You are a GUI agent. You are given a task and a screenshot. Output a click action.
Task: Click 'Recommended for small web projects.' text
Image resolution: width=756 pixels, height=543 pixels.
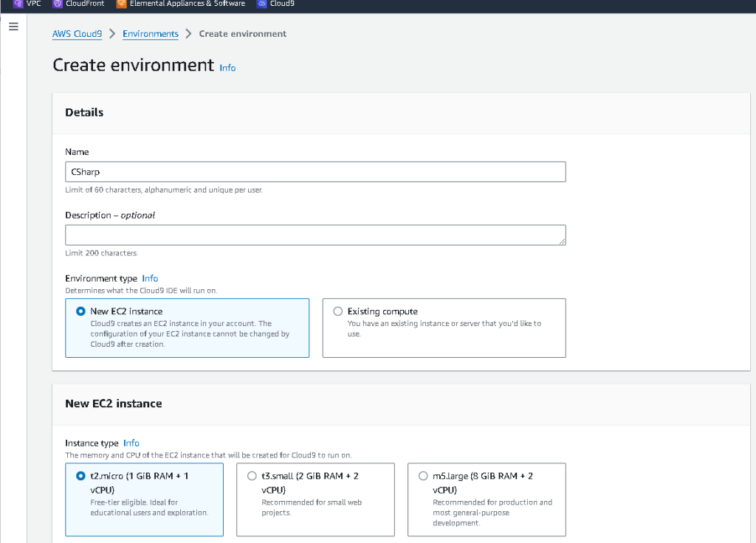coord(312,508)
